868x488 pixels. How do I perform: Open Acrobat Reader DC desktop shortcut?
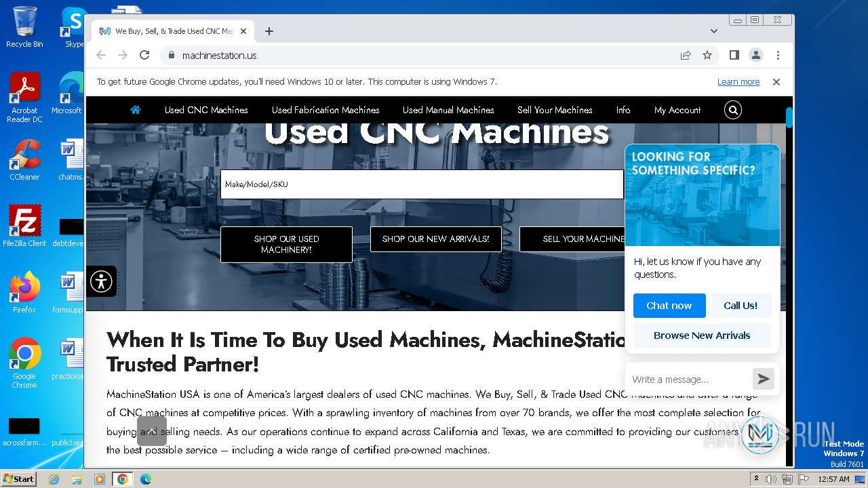pyautogui.click(x=24, y=98)
